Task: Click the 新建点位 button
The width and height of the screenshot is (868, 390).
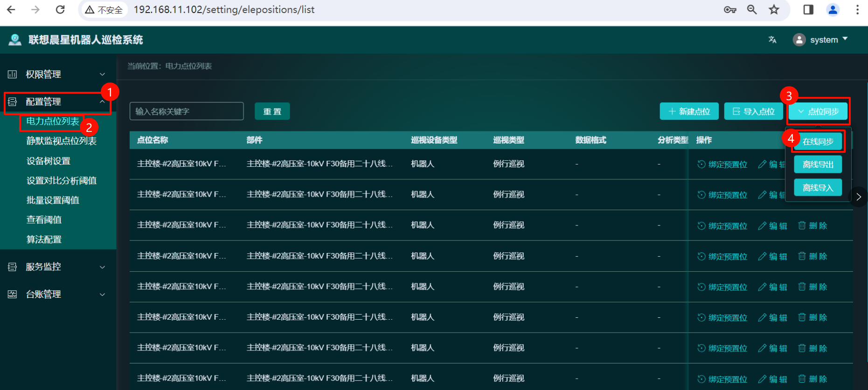Action: point(689,112)
